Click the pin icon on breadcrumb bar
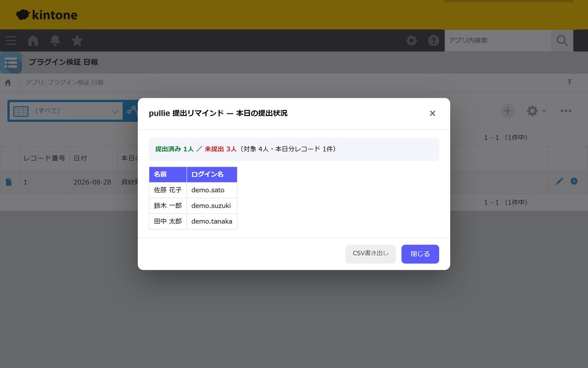This screenshot has height=368, width=588. pos(569,83)
